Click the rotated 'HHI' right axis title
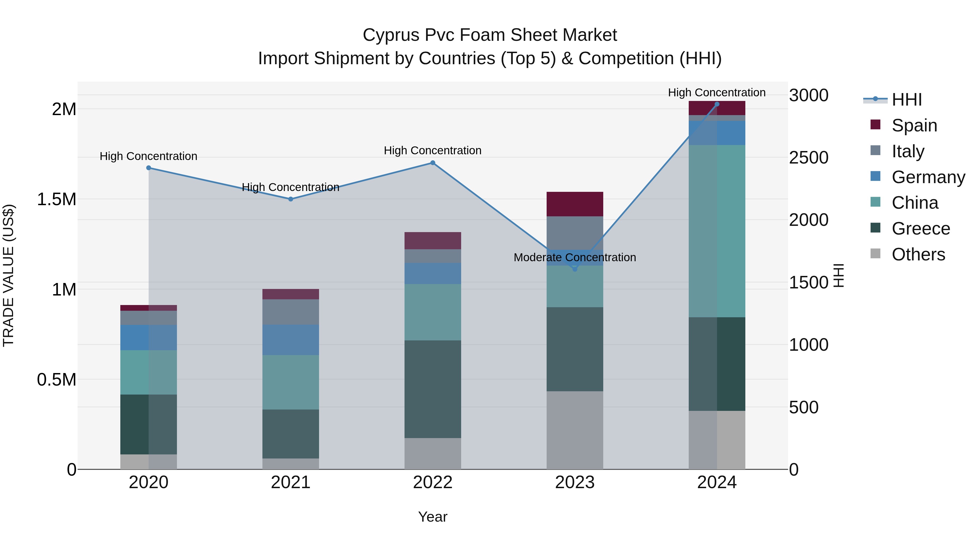This screenshot has height=551, width=980. 839,275
